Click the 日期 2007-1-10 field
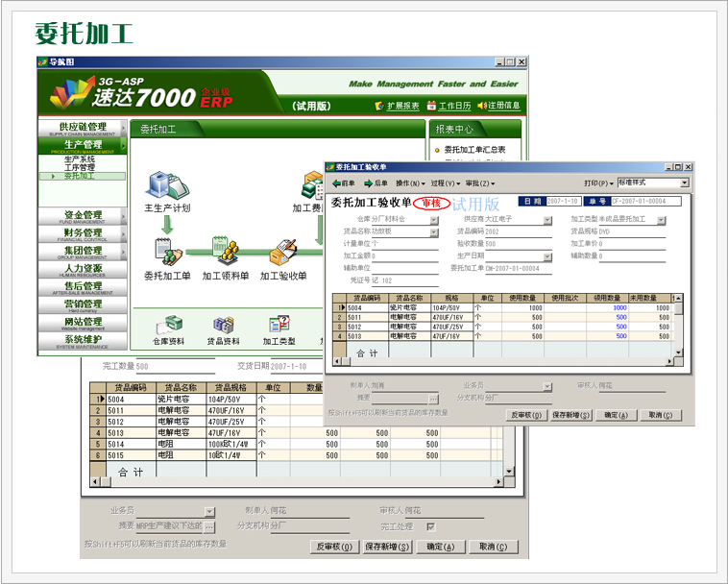 pyautogui.click(x=563, y=201)
